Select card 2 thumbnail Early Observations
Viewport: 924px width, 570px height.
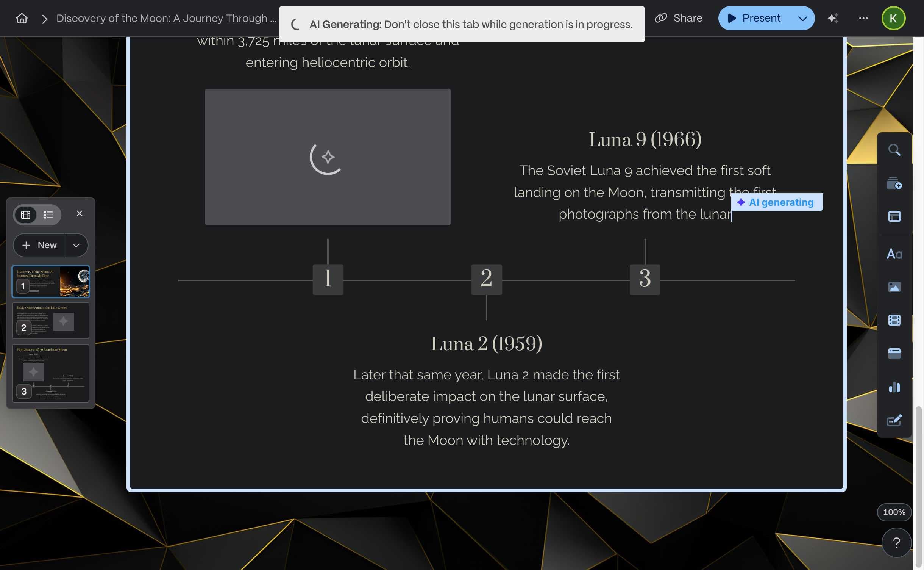point(51,320)
